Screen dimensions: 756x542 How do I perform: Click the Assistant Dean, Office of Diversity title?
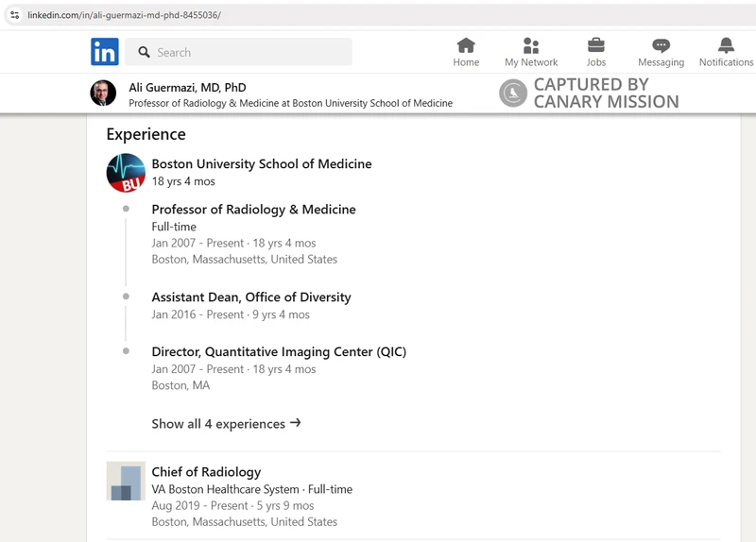point(251,297)
